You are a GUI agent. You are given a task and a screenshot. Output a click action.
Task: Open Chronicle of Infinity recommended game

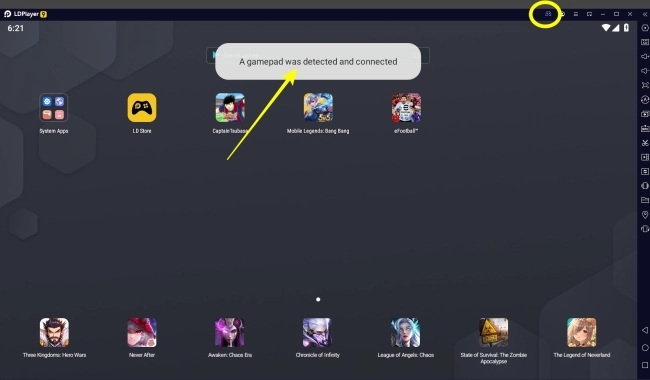(318, 332)
